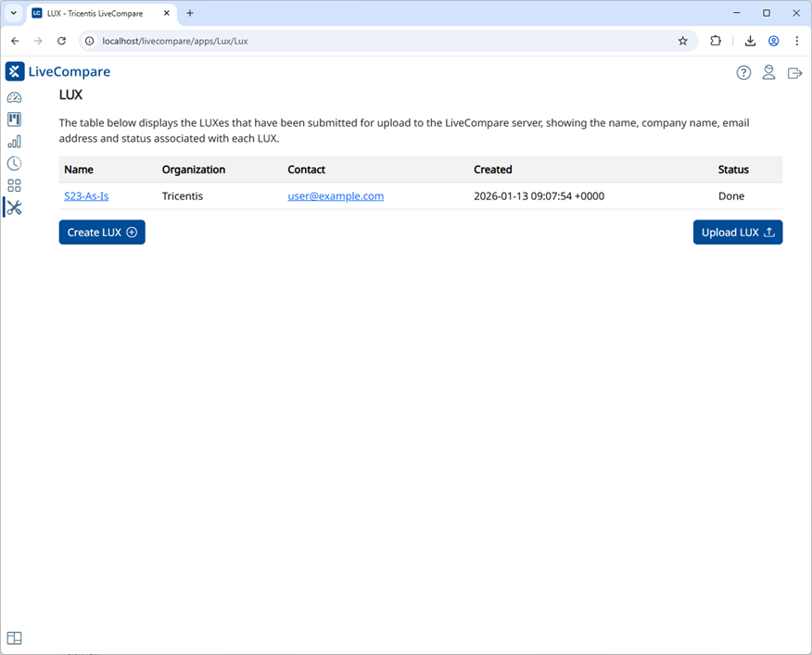
Task: Open the Chrome three-dot menu
Action: [x=797, y=41]
